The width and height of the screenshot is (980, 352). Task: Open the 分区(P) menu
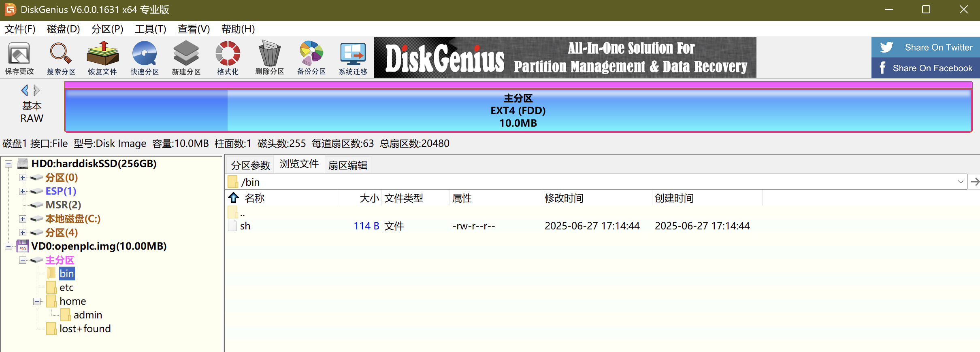pyautogui.click(x=107, y=29)
